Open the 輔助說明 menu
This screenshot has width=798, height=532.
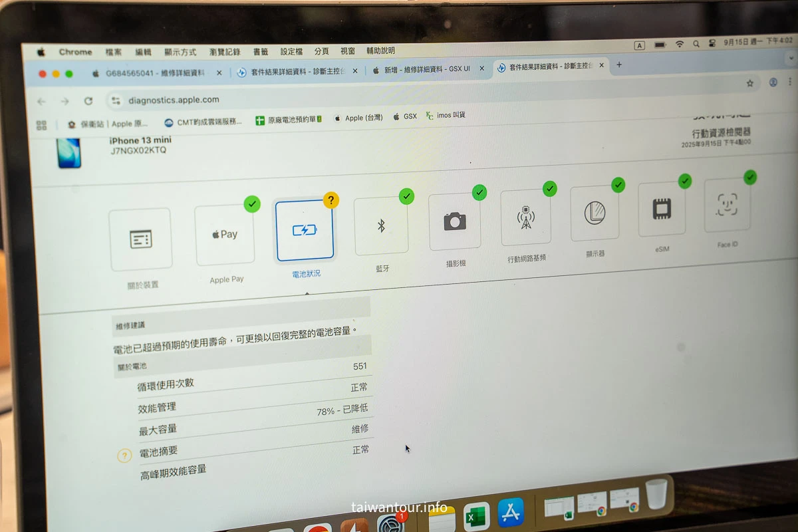tap(380, 51)
